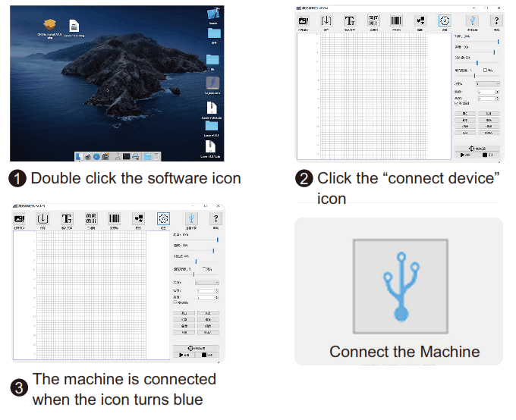Pick the barcode tool in step 3 window
The image size is (516, 420).
pos(114,218)
